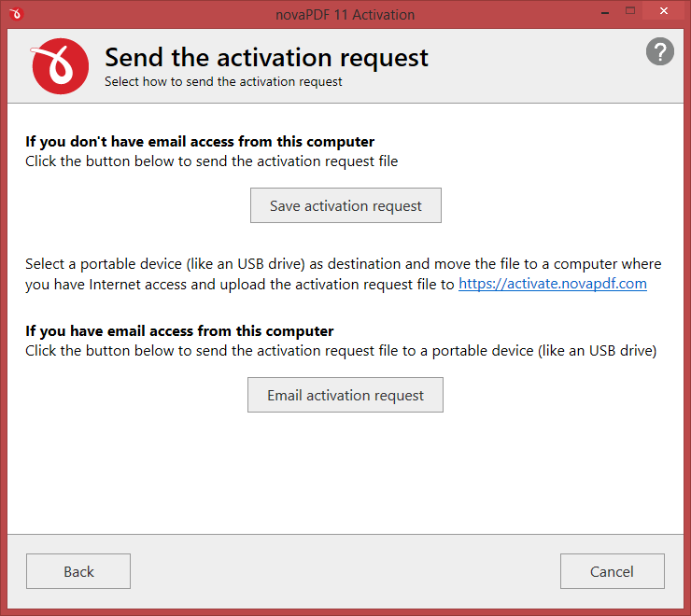Click 'If you have email access' heading

click(x=179, y=331)
